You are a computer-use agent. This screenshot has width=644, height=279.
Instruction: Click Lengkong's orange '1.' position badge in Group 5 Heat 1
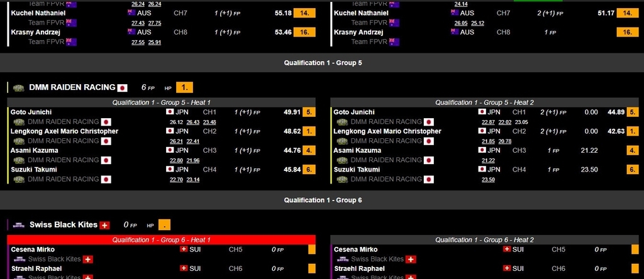click(x=309, y=131)
